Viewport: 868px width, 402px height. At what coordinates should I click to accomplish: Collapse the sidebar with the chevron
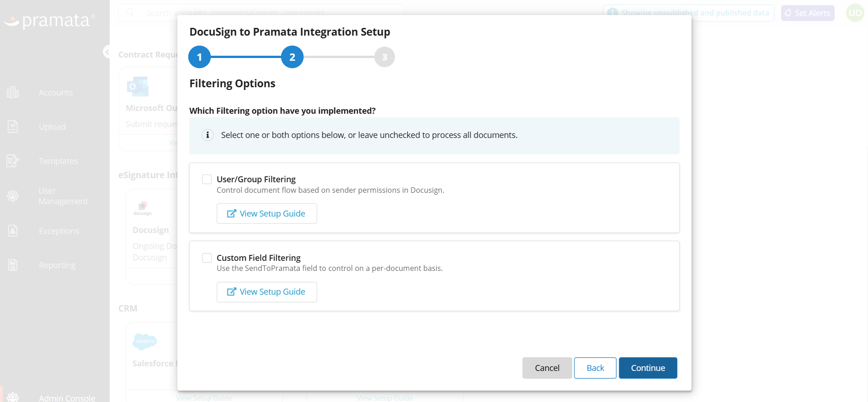tap(107, 52)
